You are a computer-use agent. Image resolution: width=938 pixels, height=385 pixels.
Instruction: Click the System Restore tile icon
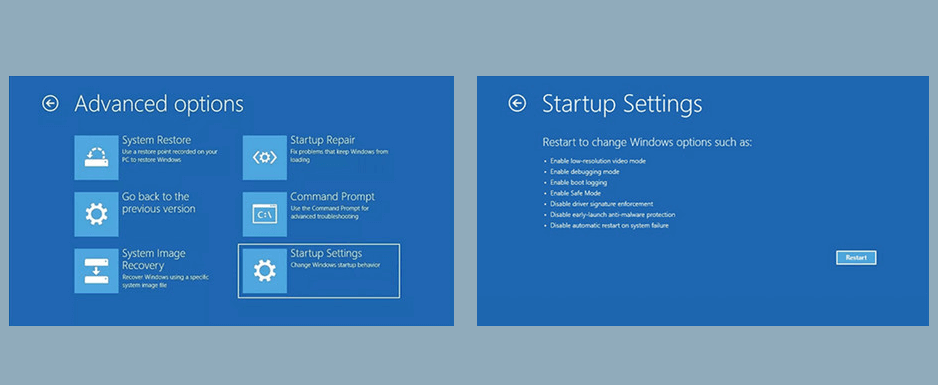[96, 157]
